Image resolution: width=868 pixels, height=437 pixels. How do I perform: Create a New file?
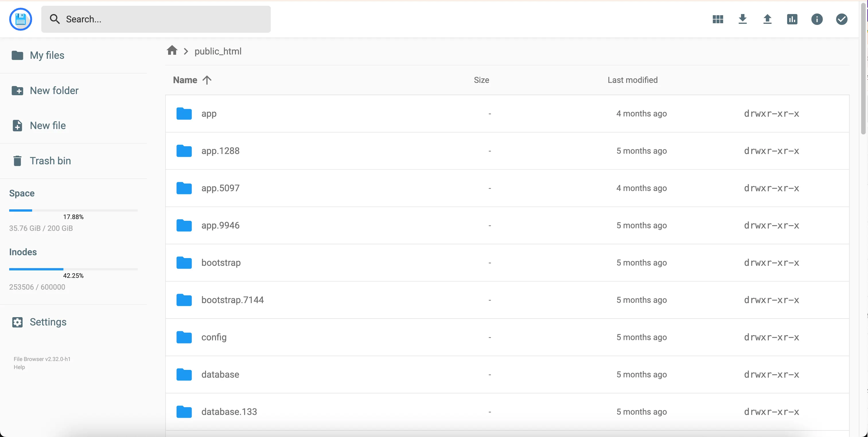pos(48,126)
